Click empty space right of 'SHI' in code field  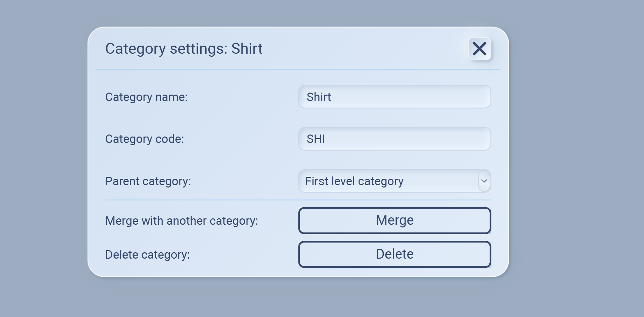click(x=419, y=139)
